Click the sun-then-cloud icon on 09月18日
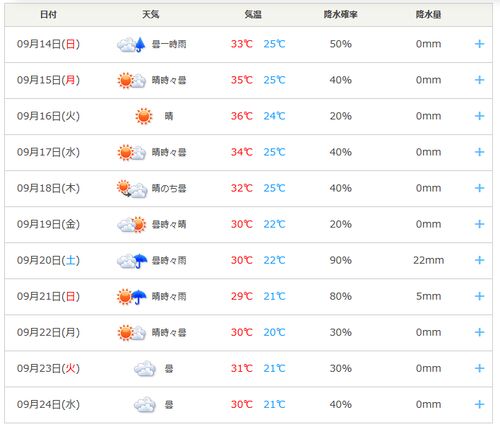 (132, 189)
